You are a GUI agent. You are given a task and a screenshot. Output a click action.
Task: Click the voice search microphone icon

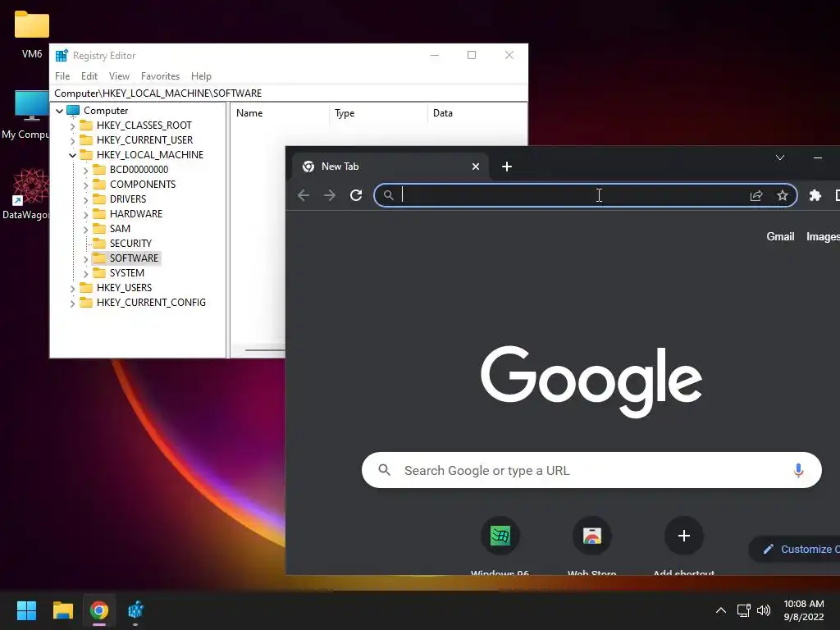[x=798, y=470]
